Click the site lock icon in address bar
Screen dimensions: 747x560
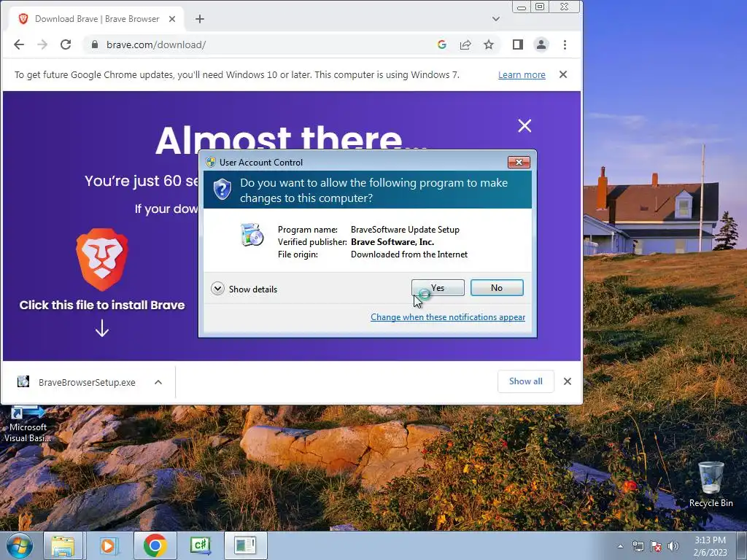pyautogui.click(x=94, y=44)
